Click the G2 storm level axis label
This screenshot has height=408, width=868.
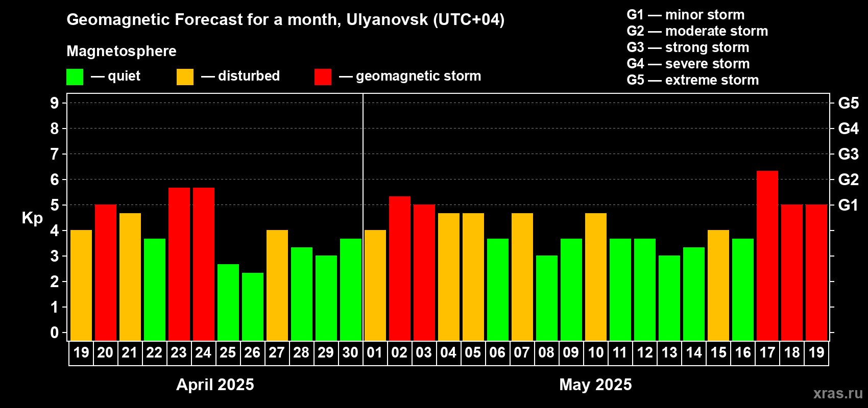pyautogui.click(x=848, y=180)
